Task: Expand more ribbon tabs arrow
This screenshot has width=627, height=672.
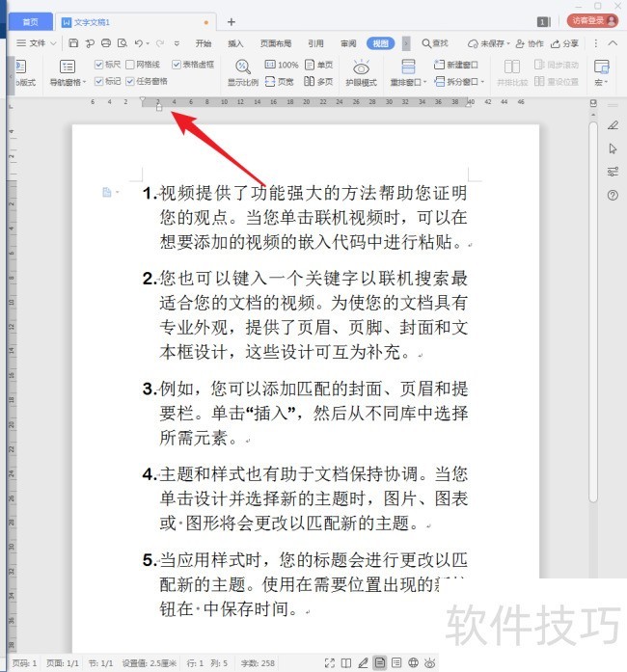Action: pyautogui.click(x=406, y=43)
